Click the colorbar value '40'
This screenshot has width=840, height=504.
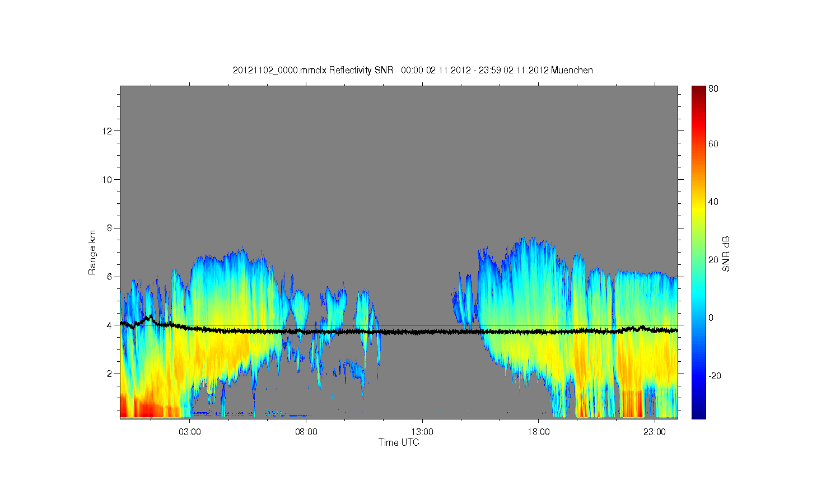(x=713, y=202)
